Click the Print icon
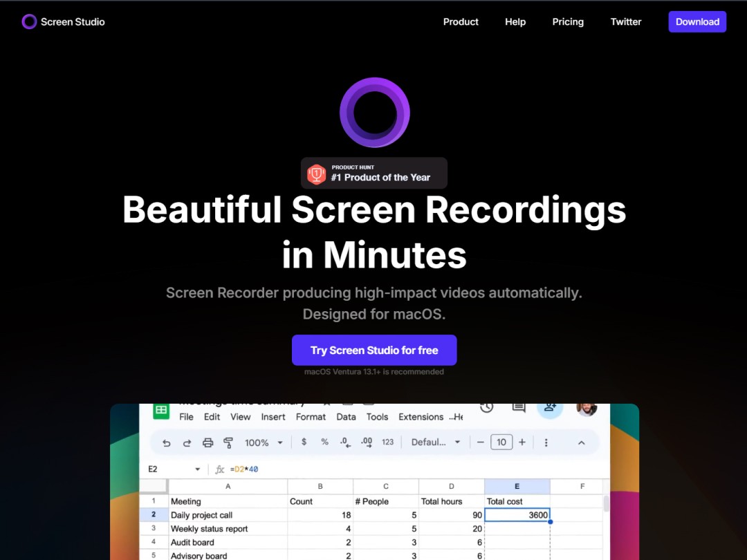Viewport: 747px width, 560px height. (207, 442)
